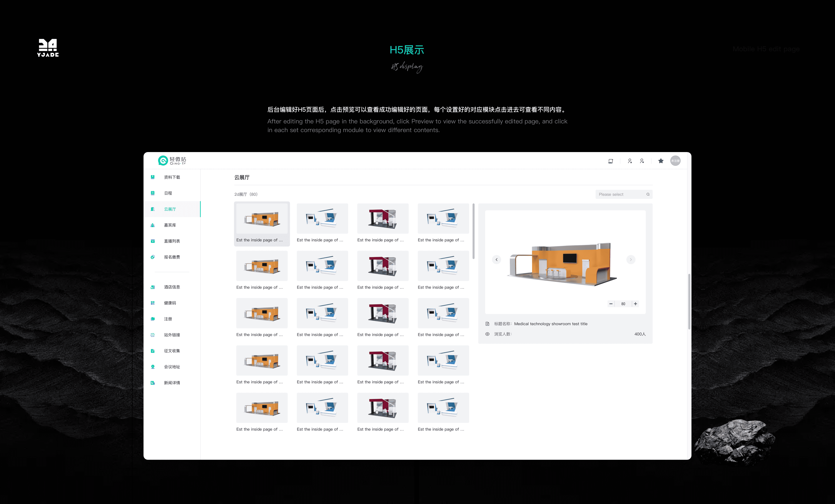Go to 直播列表 in the sidebar
This screenshot has width=835, height=504.
click(x=172, y=241)
